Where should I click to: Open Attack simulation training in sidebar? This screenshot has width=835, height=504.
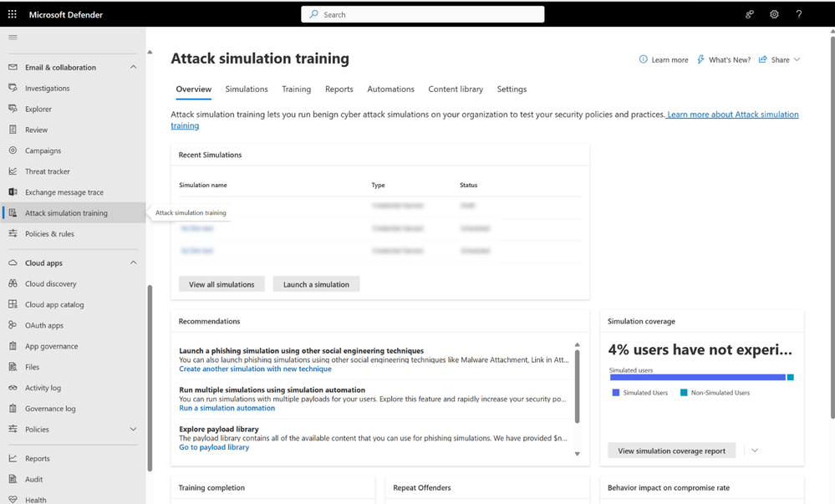[x=73, y=212]
